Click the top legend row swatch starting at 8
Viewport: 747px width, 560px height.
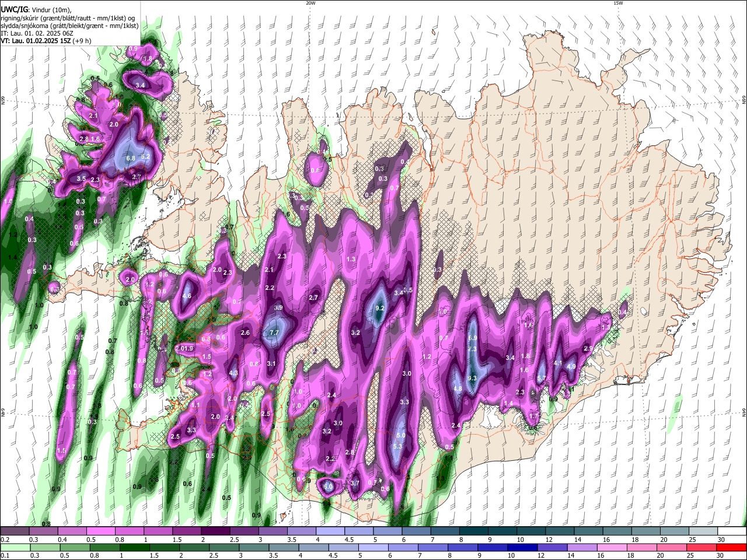pos(473,531)
